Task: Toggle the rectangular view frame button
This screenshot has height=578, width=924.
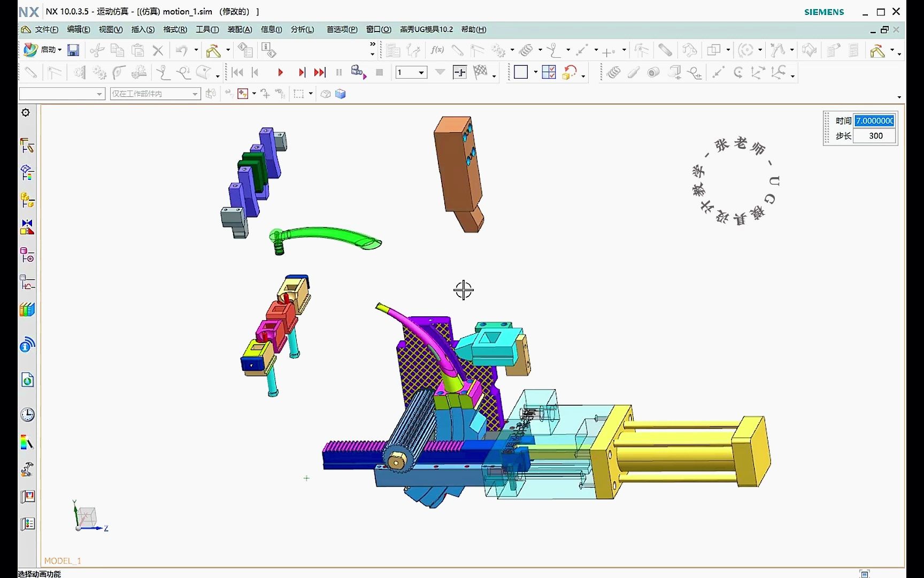Action: click(521, 72)
